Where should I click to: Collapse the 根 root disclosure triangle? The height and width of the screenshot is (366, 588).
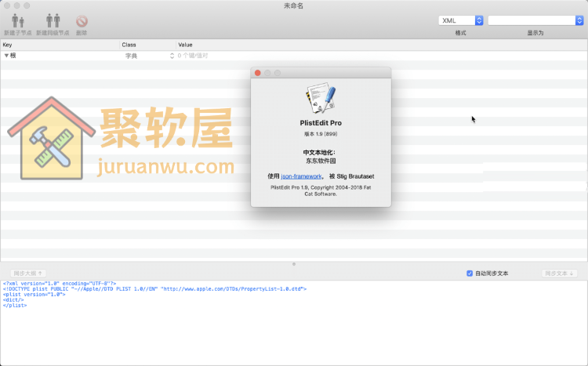click(x=6, y=56)
